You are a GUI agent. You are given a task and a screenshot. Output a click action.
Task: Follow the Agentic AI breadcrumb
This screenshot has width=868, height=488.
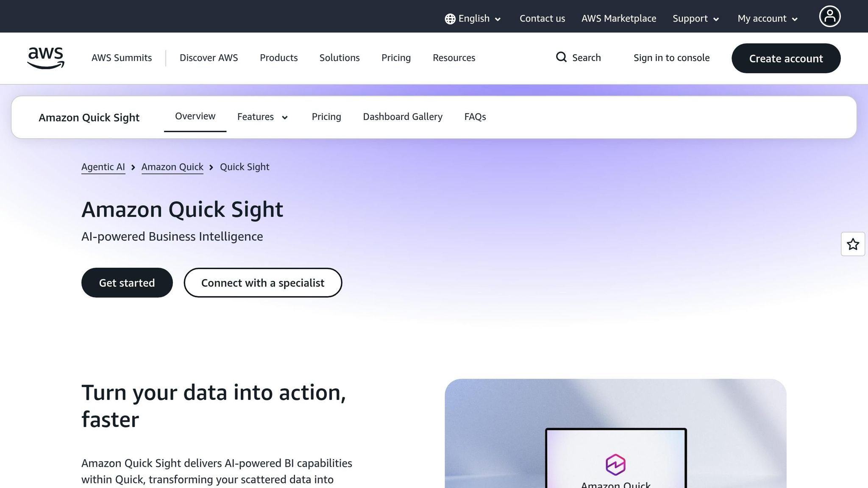click(103, 167)
